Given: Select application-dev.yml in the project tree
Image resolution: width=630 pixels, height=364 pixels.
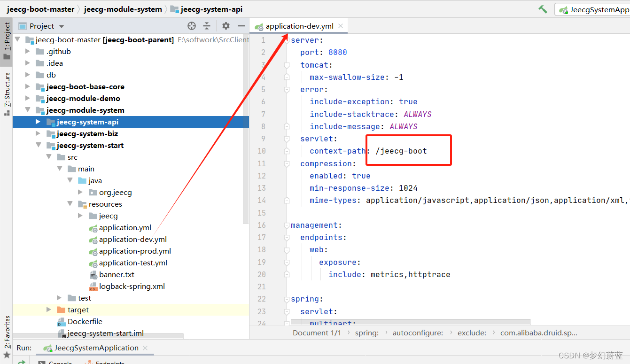Looking at the screenshot, I should (132, 239).
